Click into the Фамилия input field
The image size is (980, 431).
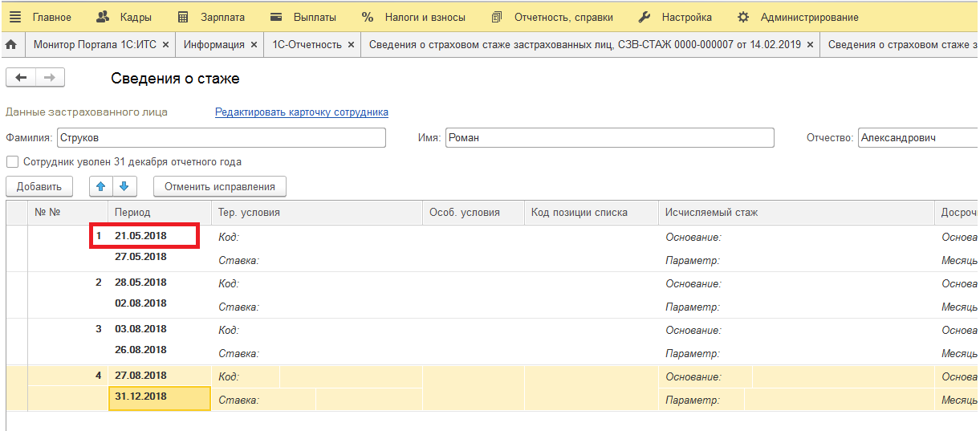tap(221, 138)
